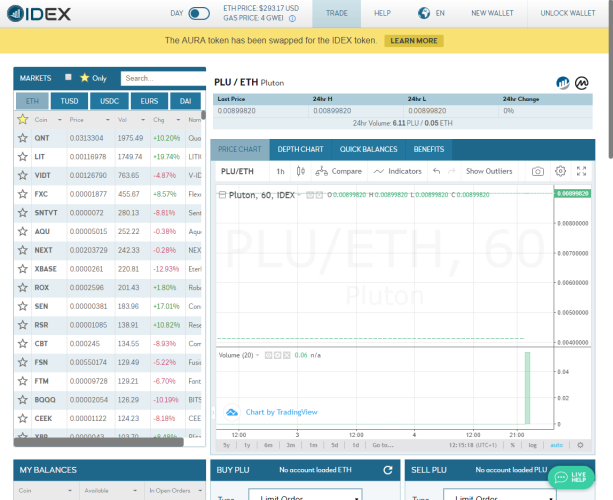Toggle the DAY mode switch
Image resolution: width=613 pixels, height=500 pixels.
199,13
